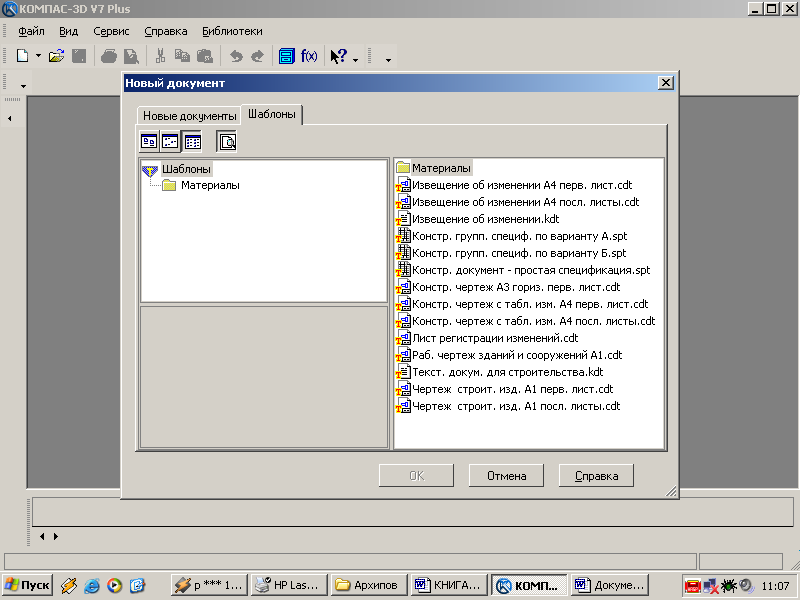Viewport: 800px width, 600px height.
Task: Click the OK button
Action: tap(416, 476)
